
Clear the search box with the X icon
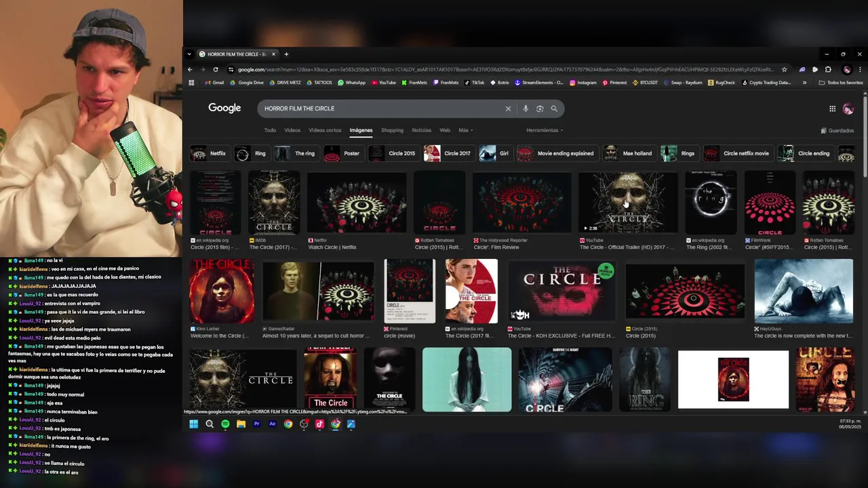[x=508, y=108]
